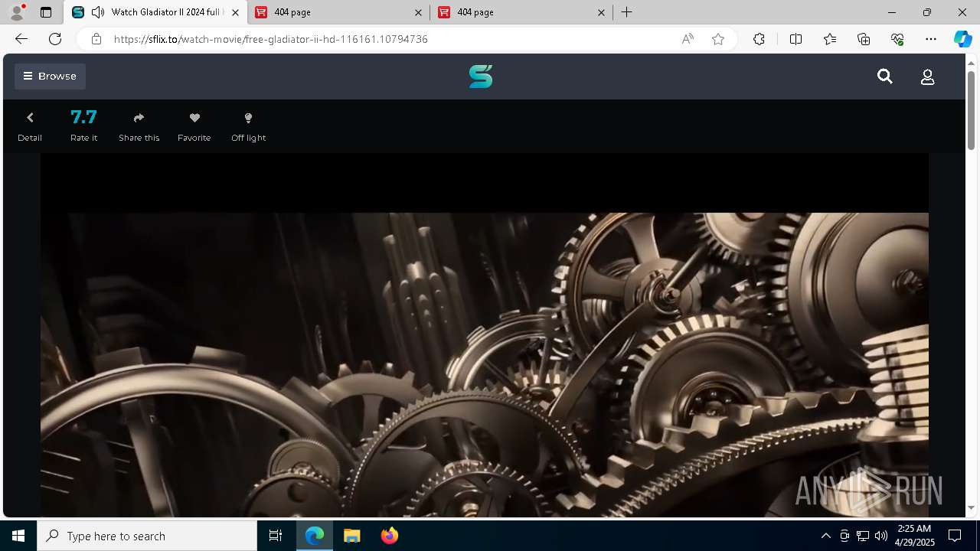Close the Watch Gladiator II tab
This screenshot has height=551, width=980.
click(x=235, y=12)
